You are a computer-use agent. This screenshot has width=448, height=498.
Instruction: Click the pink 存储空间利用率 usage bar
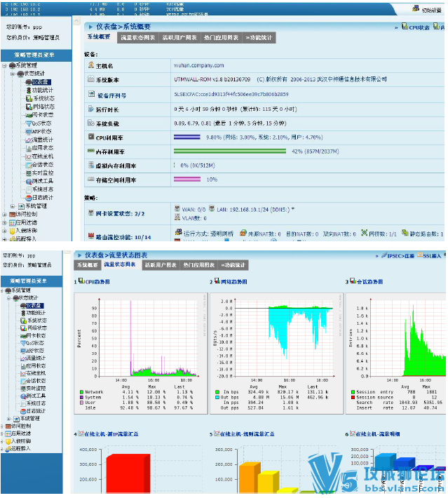pos(186,179)
